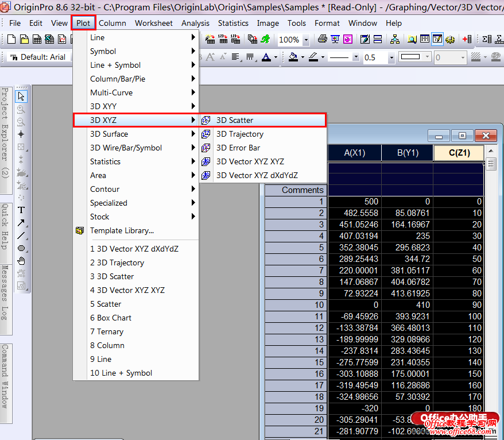Open the Analysis menu

coord(195,23)
